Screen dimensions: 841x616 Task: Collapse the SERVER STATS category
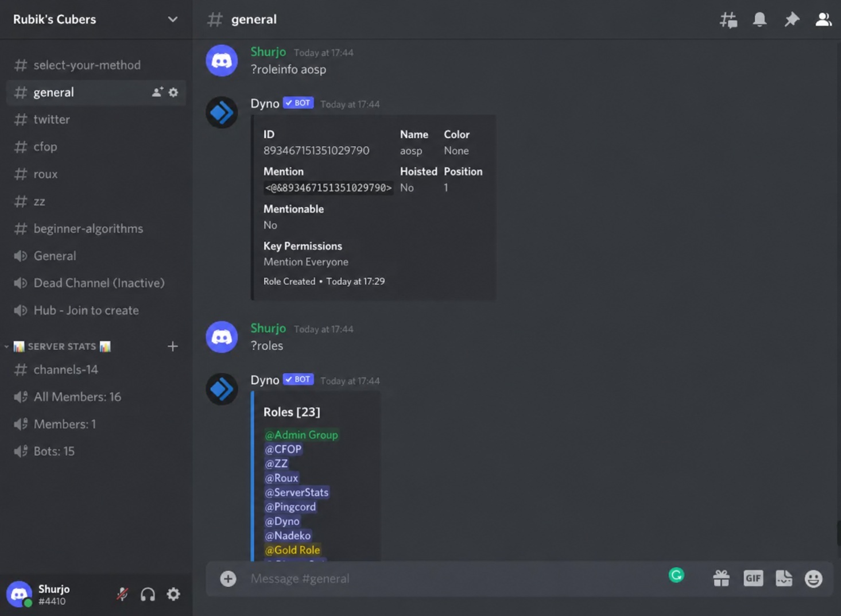[62, 346]
